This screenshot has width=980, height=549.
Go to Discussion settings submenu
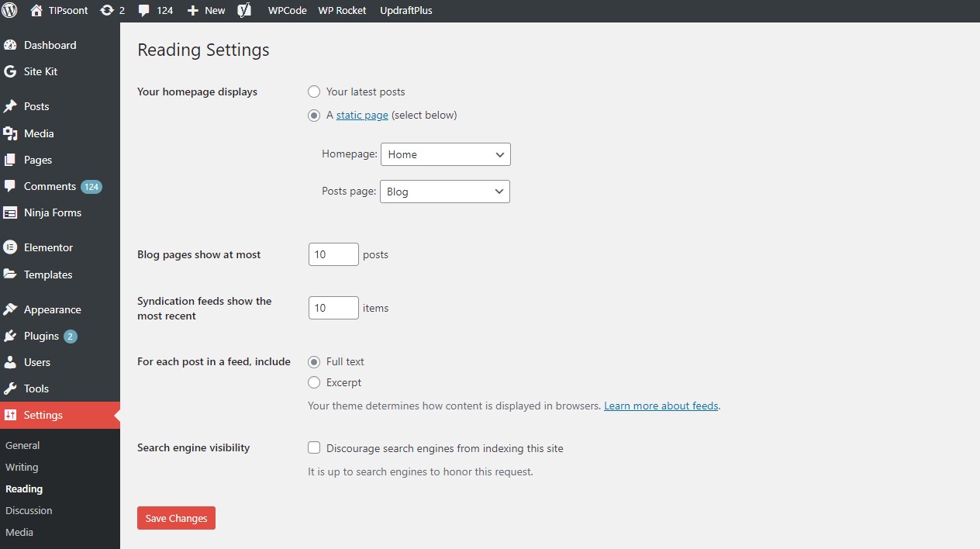[29, 510]
